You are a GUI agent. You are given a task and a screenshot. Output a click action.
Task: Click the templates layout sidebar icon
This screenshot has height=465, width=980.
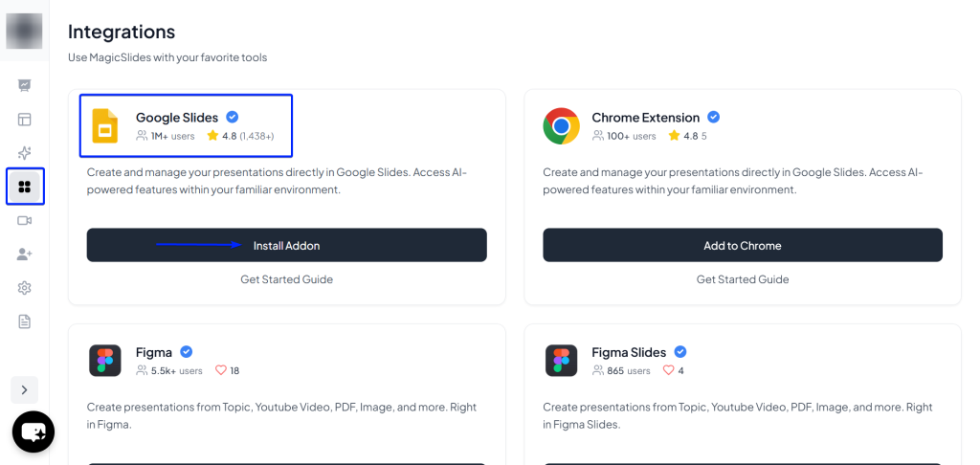click(25, 120)
